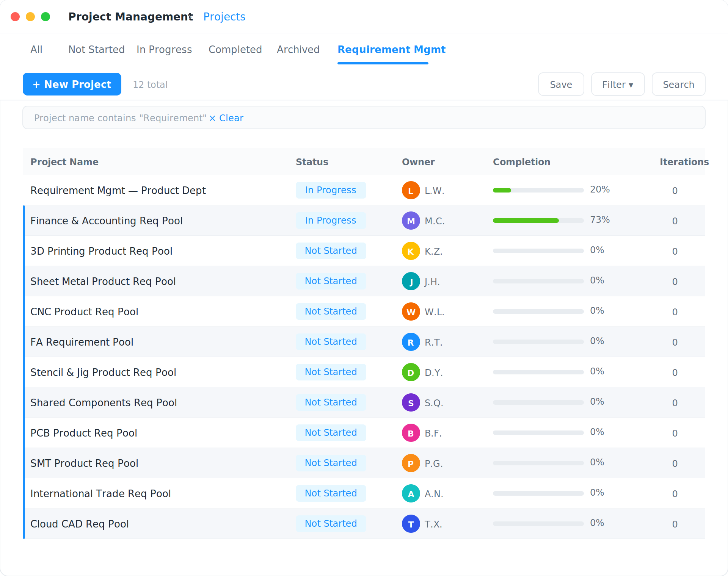This screenshot has width=728, height=576.
Task: Open CNC Product Req Pool
Action: tap(84, 311)
